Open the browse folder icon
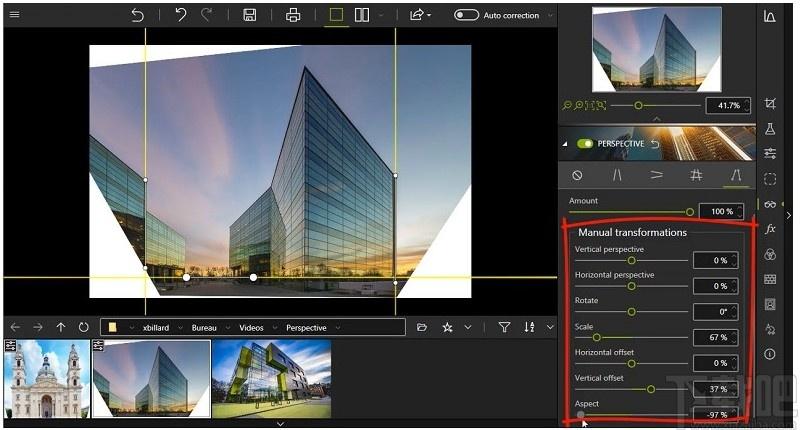 (x=422, y=327)
